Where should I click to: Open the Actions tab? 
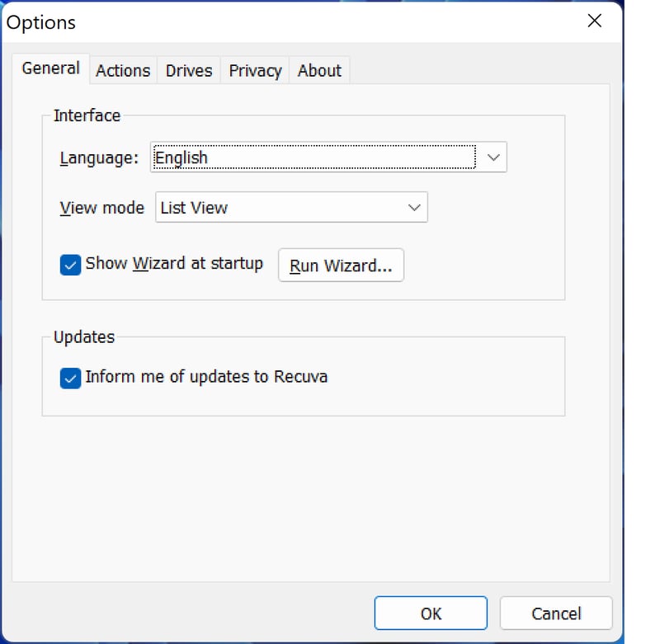click(123, 71)
